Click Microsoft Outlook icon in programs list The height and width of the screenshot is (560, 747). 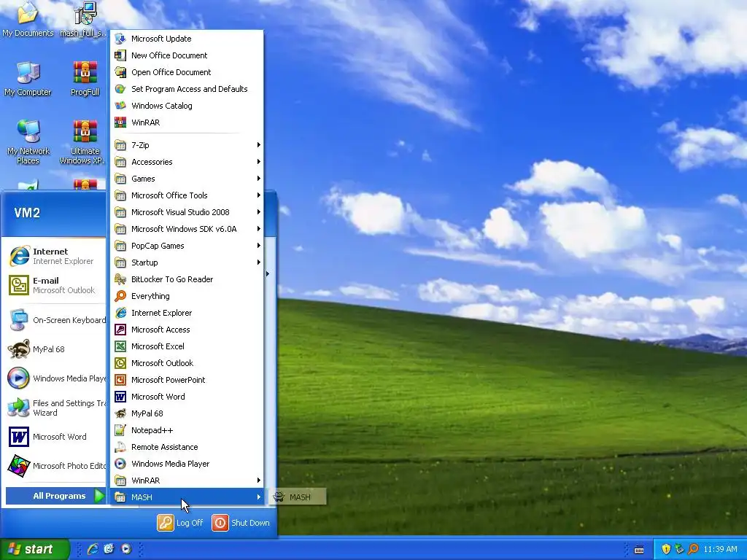pyautogui.click(x=120, y=363)
